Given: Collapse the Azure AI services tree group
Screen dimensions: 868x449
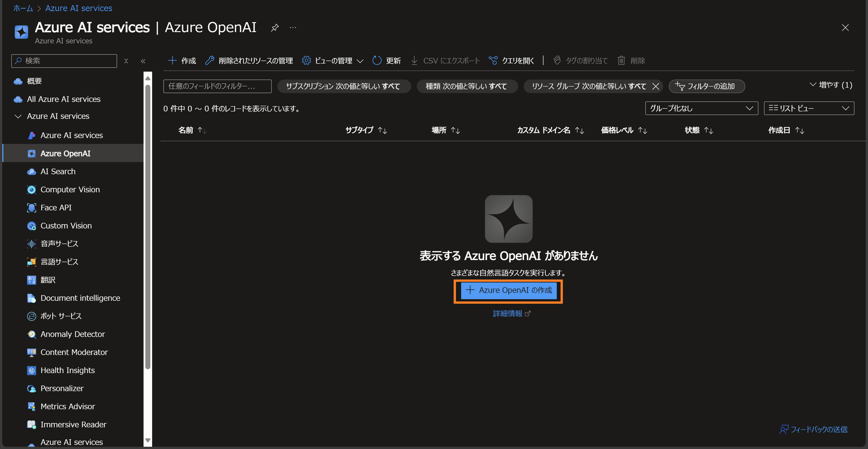Looking at the screenshot, I should pos(18,116).
